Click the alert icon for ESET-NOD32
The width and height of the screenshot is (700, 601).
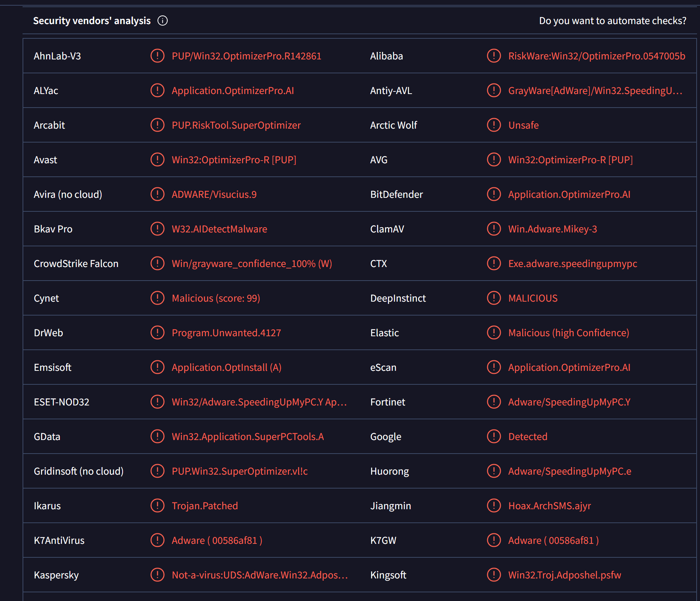(158, 402)
